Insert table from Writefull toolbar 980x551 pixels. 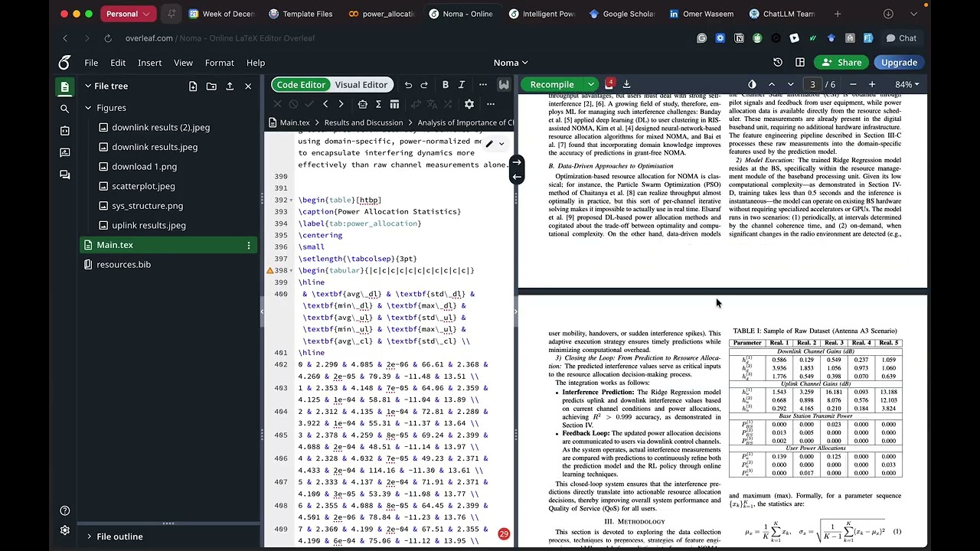(x=394, y=104)
